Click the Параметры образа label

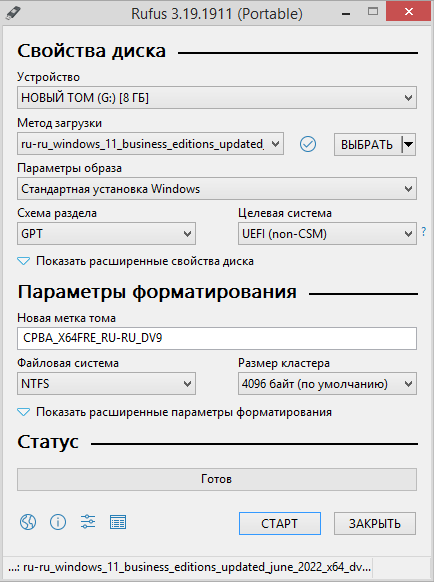pos(69,168)
